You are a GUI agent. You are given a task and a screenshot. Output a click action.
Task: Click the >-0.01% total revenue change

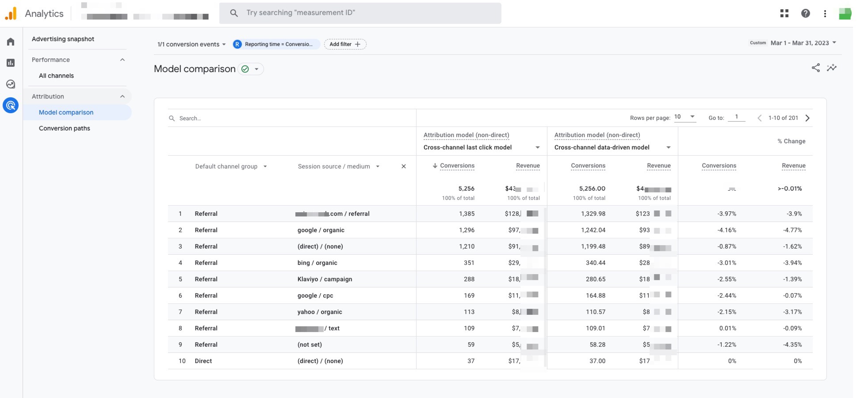click(x=790, y=188)
